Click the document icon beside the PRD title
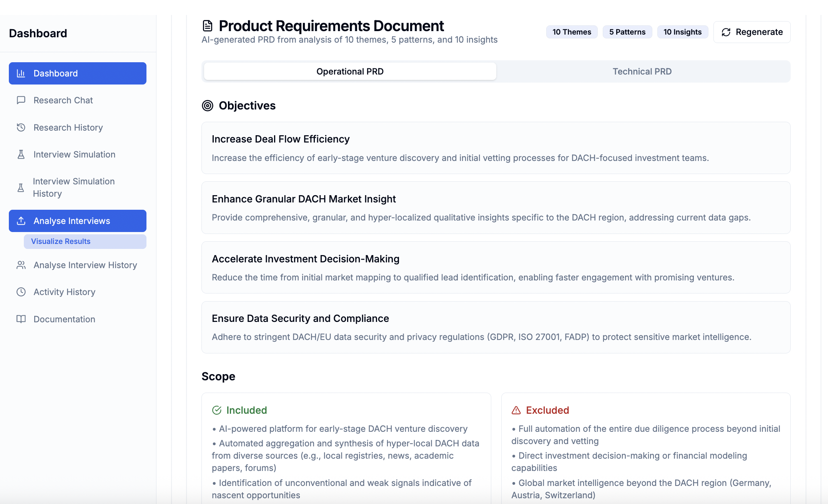Viewport: 828px width, 504px height. click(208, 26)
